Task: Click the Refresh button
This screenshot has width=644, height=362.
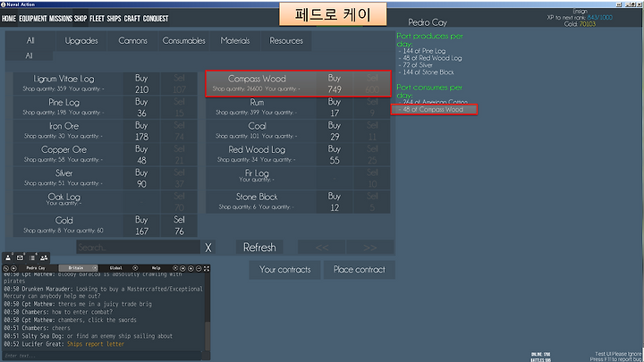Action: 259,248
